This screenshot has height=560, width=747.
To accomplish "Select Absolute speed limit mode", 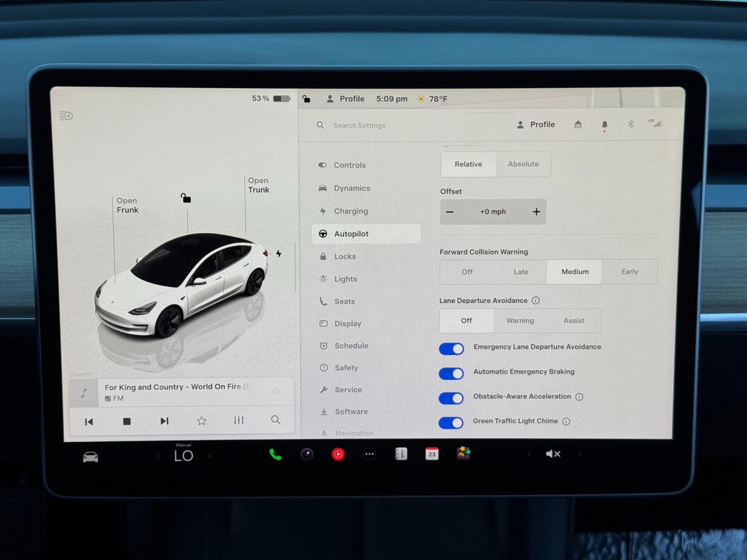I will point(523,164).
